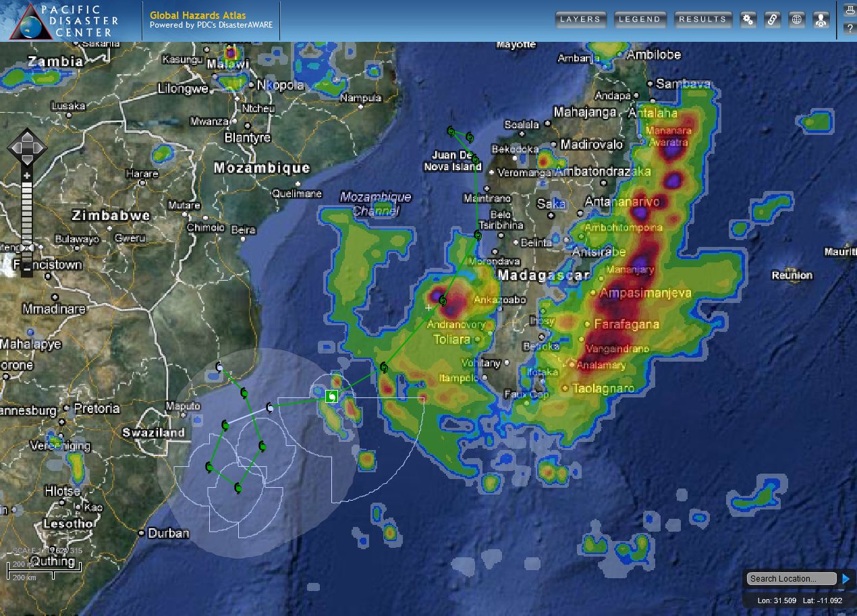Open the user preferences icon
Viewport: 857px width, 616px height.
(x=821, y=20)
